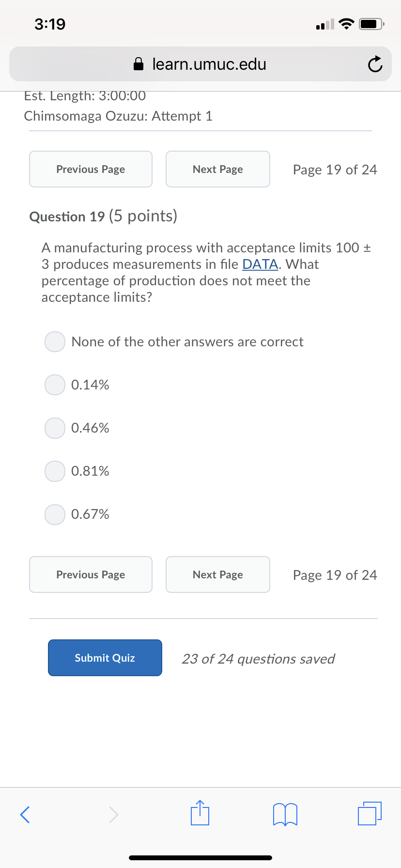Tap the browser back arrow icon
This screenshot has width=401, height=868.
pos(25,814)
